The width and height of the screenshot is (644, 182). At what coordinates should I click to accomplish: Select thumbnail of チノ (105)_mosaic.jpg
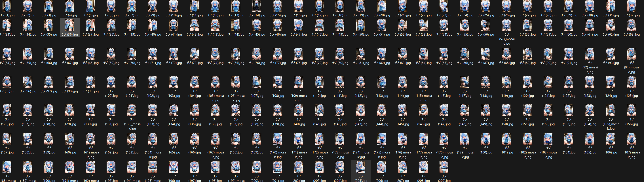215,82
